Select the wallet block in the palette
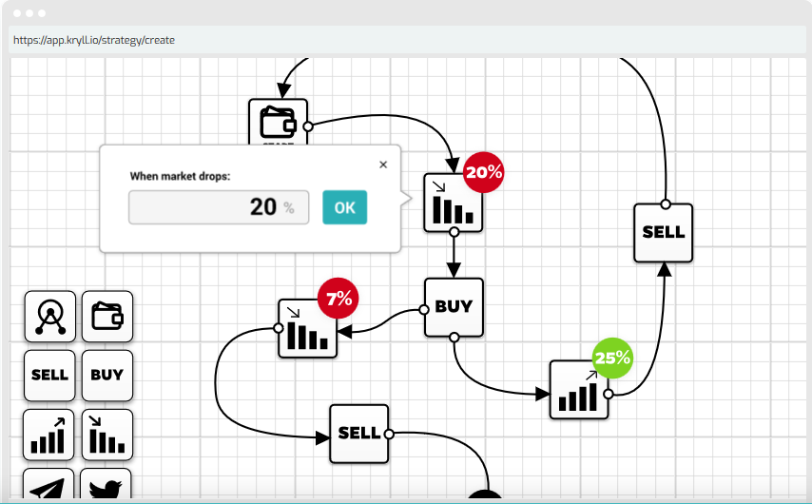 [107, 317]
